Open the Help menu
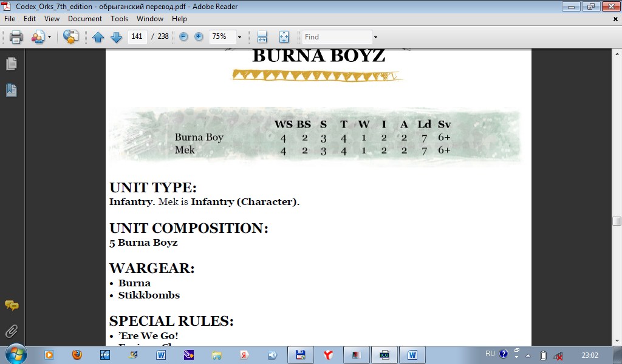Viewport: 622px width, 364px height. click(179, 19)
